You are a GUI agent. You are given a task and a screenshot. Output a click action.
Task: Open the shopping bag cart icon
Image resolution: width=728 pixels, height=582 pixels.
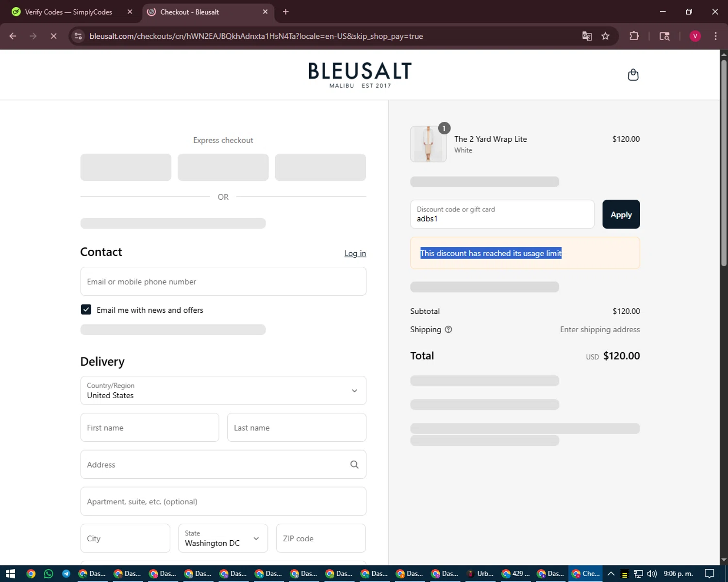(x=633, y=75)
